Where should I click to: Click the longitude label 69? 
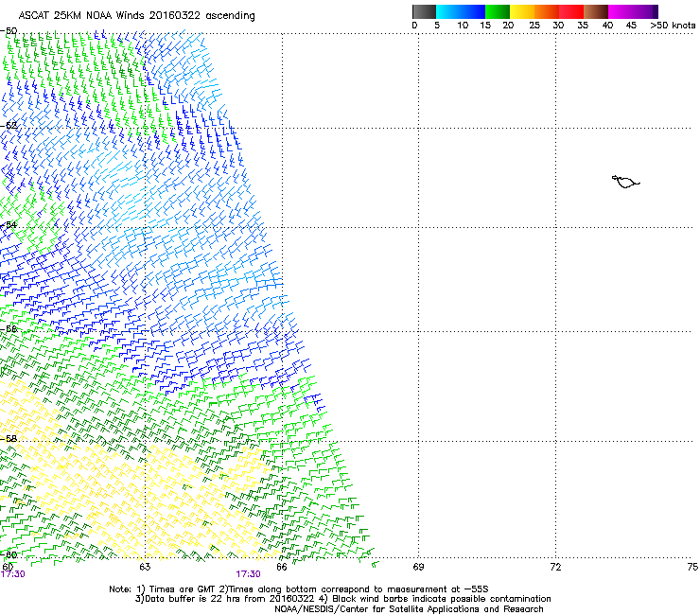(x=418, y=567)
